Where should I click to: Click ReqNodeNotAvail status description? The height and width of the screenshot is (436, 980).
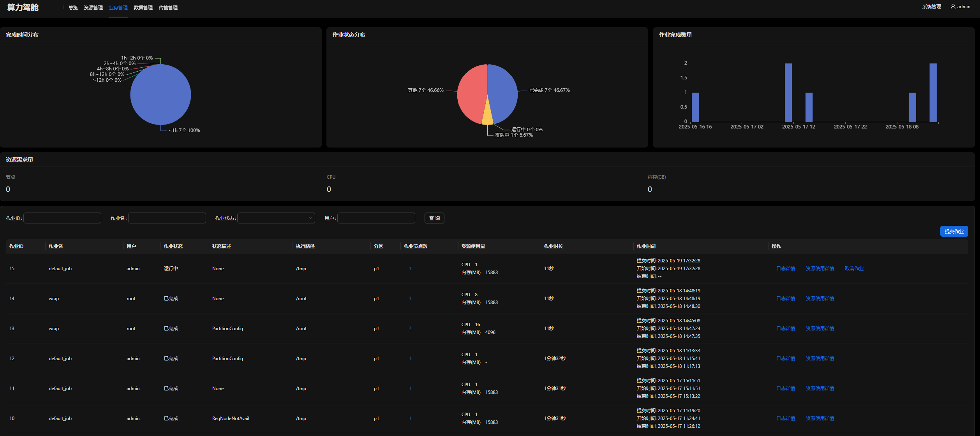coord(231,418)
